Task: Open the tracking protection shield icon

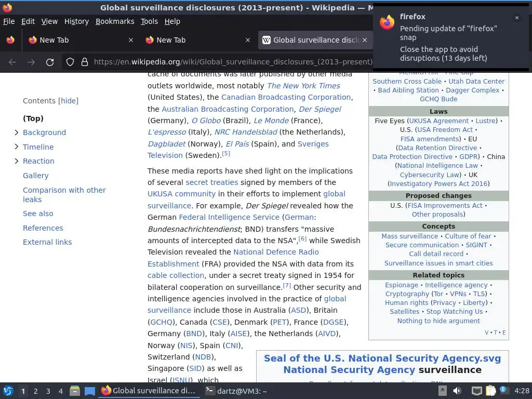Action: click(x=70, y=62)
